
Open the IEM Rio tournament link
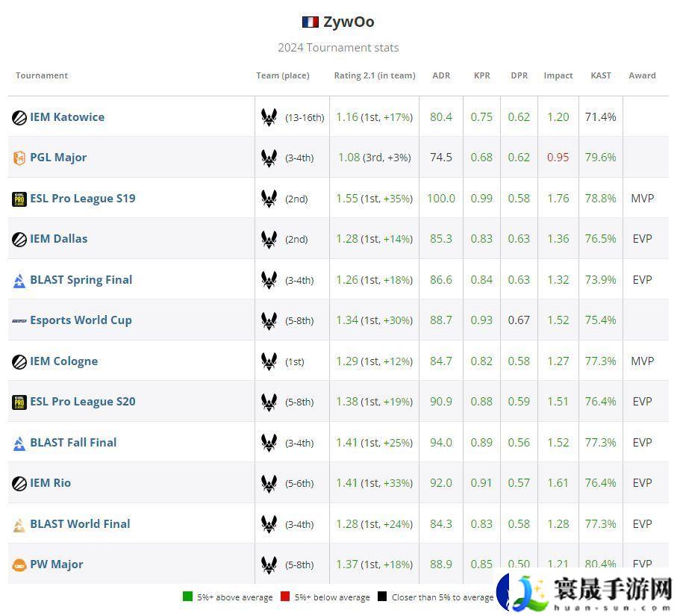coord(51,483)
